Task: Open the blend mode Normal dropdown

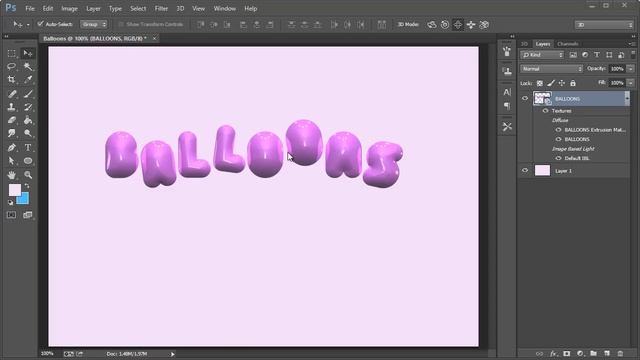Action: [x=551, y=69]
